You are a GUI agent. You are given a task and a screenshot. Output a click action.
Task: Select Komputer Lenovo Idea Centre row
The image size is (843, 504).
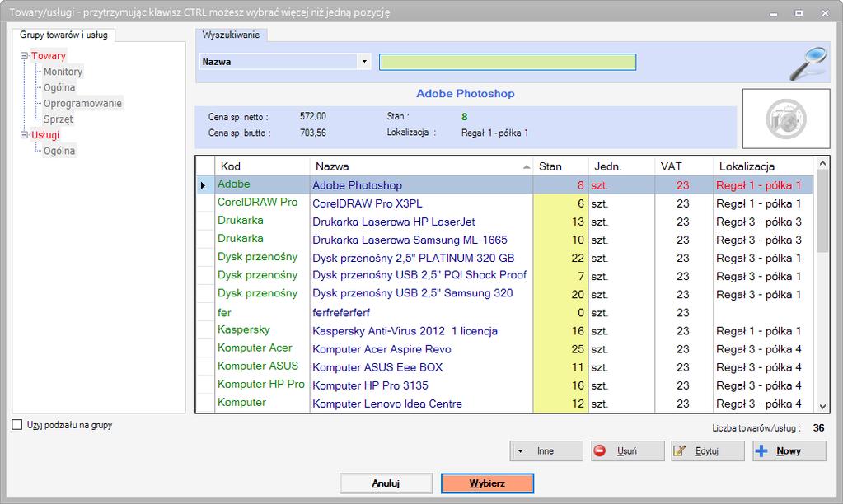click(x=504, y=404)
